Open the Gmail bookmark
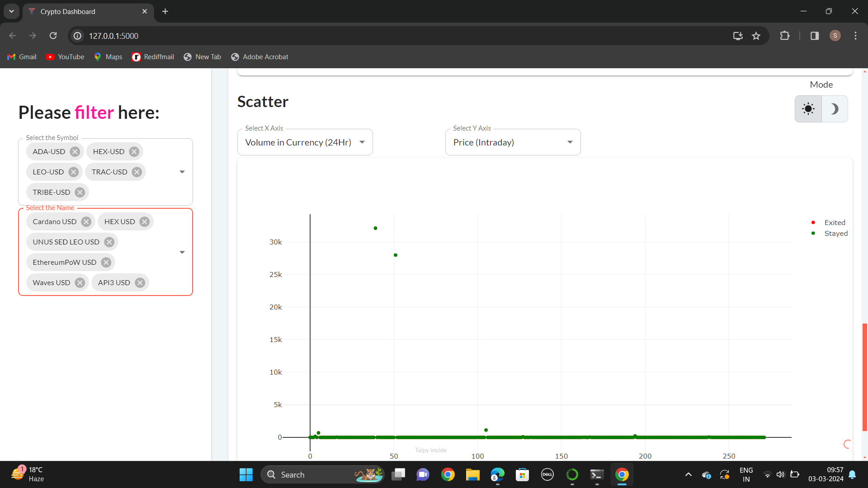This screenshot has width=868, height=488. pos(22,57)
